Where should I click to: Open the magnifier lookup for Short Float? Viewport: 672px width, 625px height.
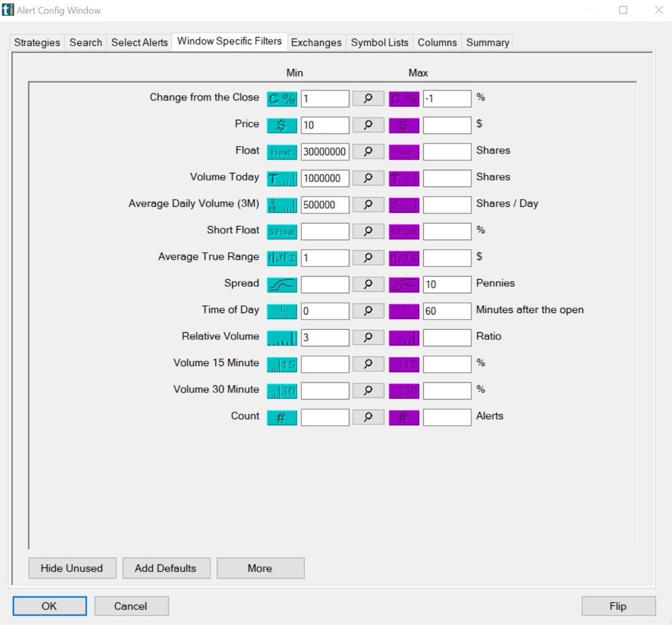368,231
